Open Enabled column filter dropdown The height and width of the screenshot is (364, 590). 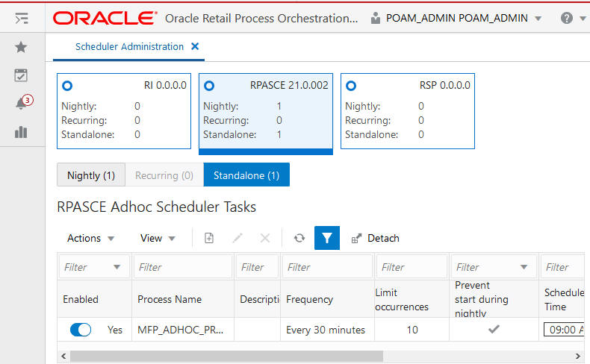(117, 267)
